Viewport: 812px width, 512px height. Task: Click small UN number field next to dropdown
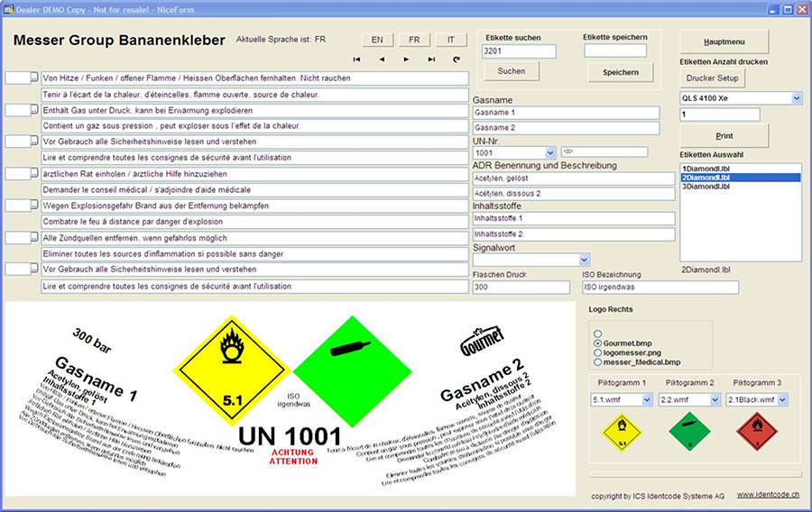(604, 152)
